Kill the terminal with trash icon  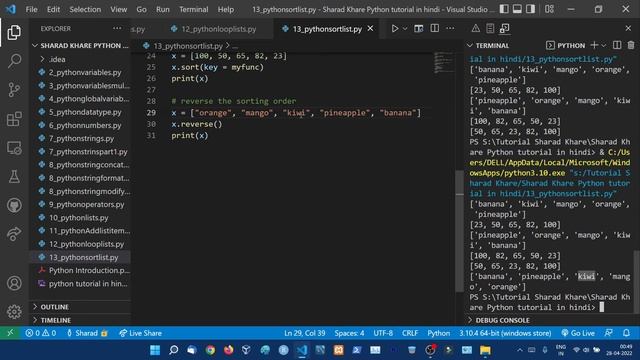(631, 45)
